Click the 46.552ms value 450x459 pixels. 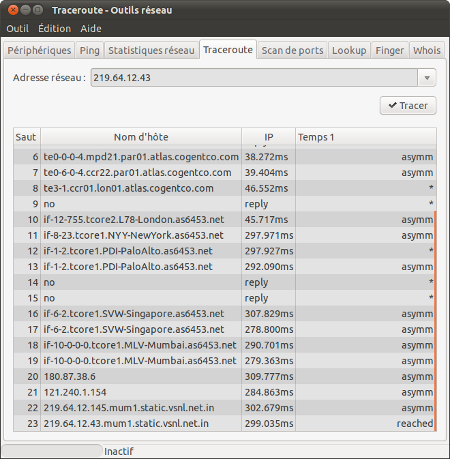pyautogui.click(x=266, y=188)
